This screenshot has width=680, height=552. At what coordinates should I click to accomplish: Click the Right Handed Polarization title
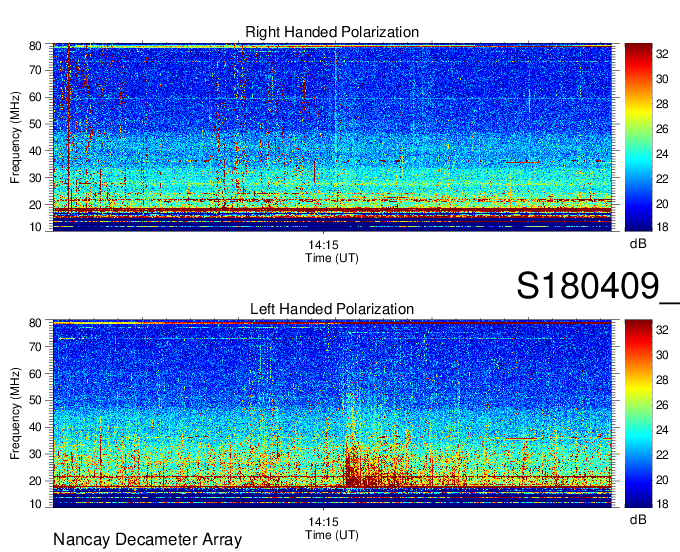(x=332, y=32)
